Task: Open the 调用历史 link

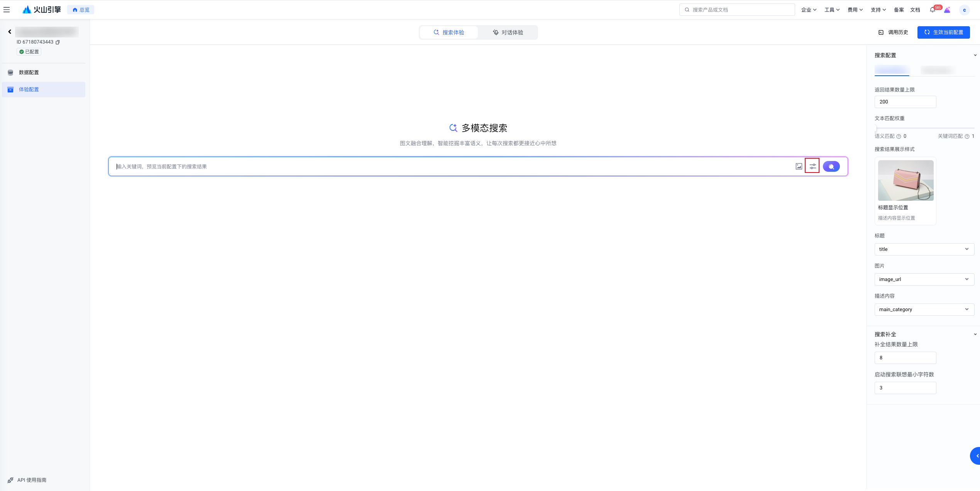Action: point(893,32)
